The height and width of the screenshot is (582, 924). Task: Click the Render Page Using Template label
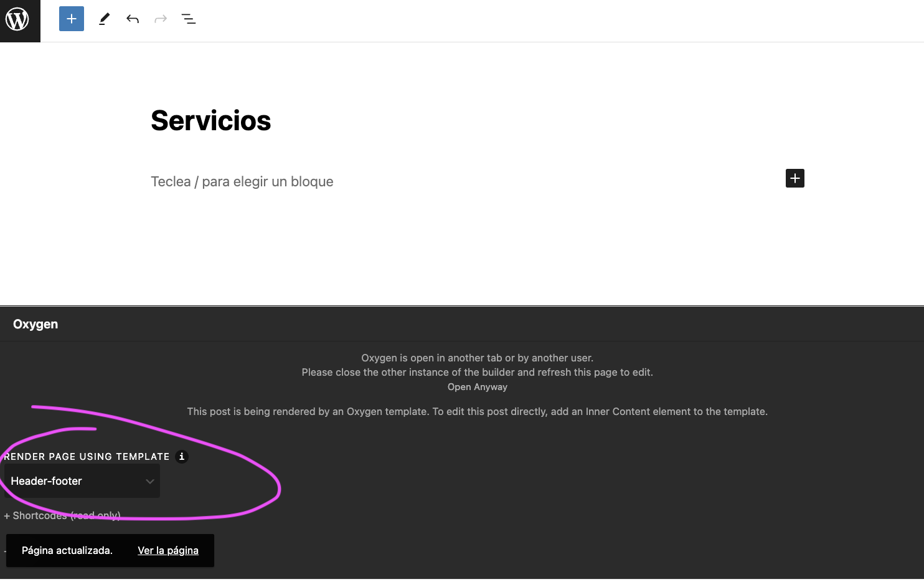point(87,457)
